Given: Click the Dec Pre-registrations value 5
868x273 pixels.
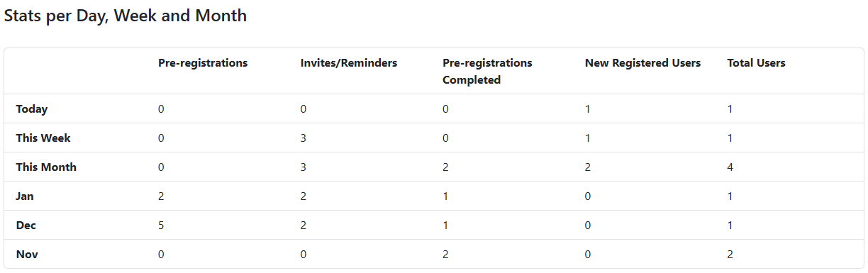Looking at the screenshot, I should click(161, 225).
